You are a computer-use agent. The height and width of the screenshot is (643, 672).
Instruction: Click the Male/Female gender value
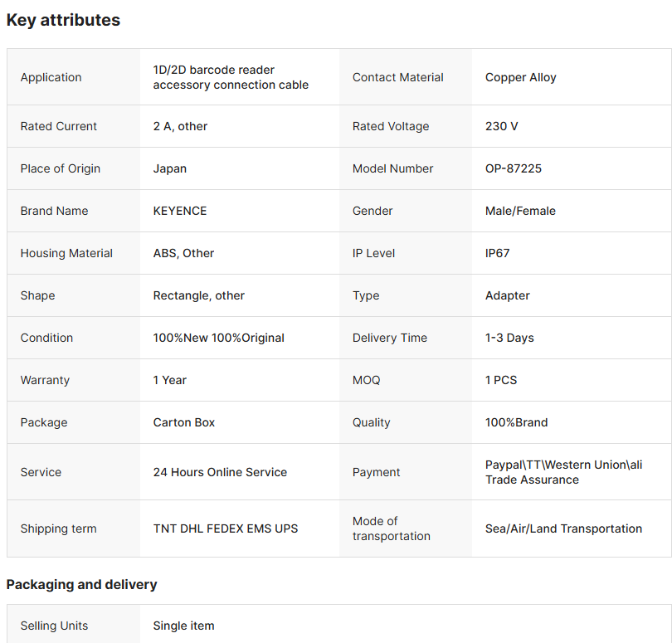tap(520, 211)
